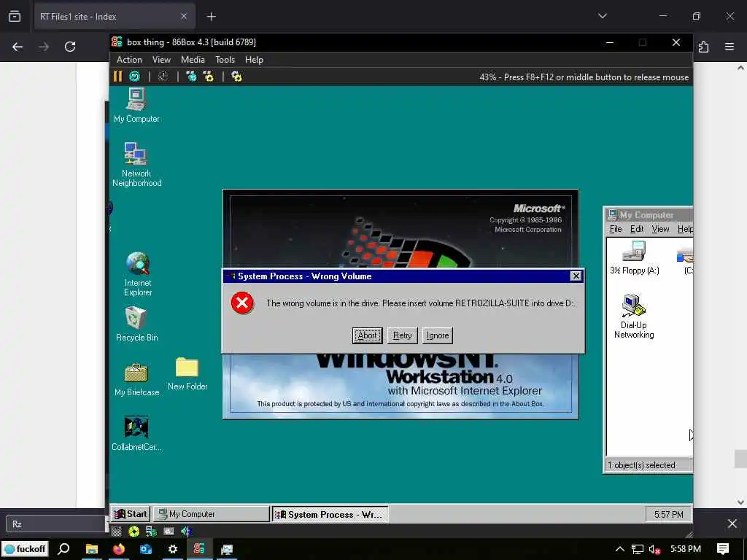Open View menu in My Computer window
747x560 pixels.
pos(660,229)
